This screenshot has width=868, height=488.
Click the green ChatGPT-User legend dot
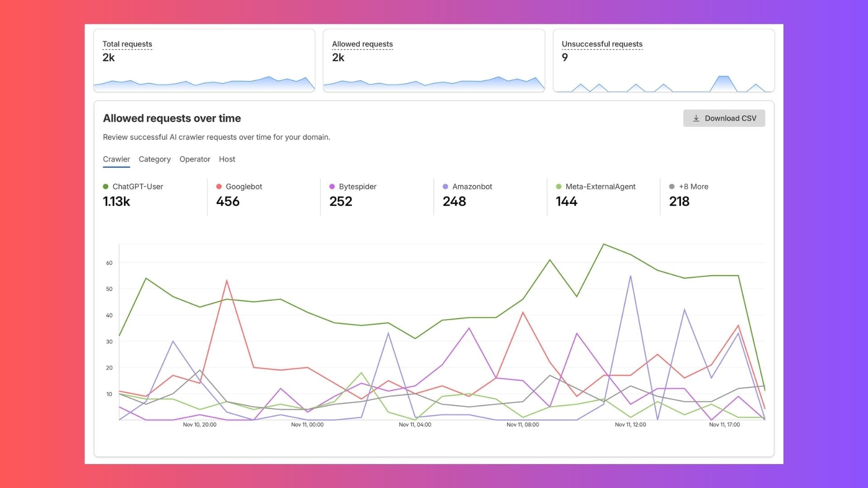pyautogui.click(x=106, y=186)
